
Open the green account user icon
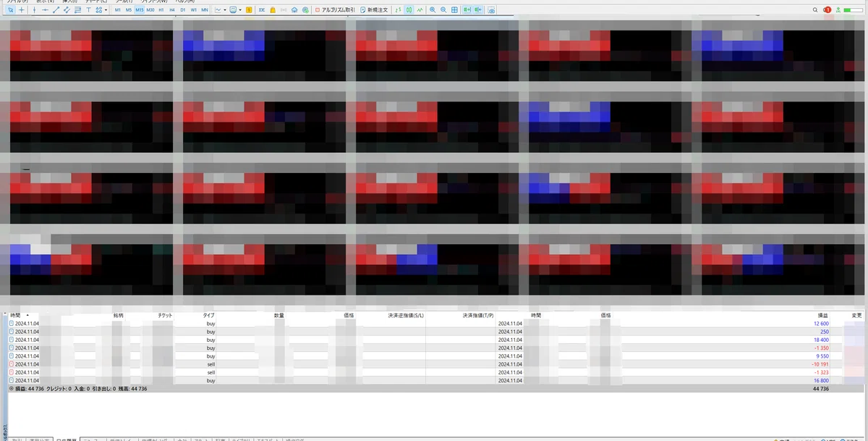click(838, 10)
